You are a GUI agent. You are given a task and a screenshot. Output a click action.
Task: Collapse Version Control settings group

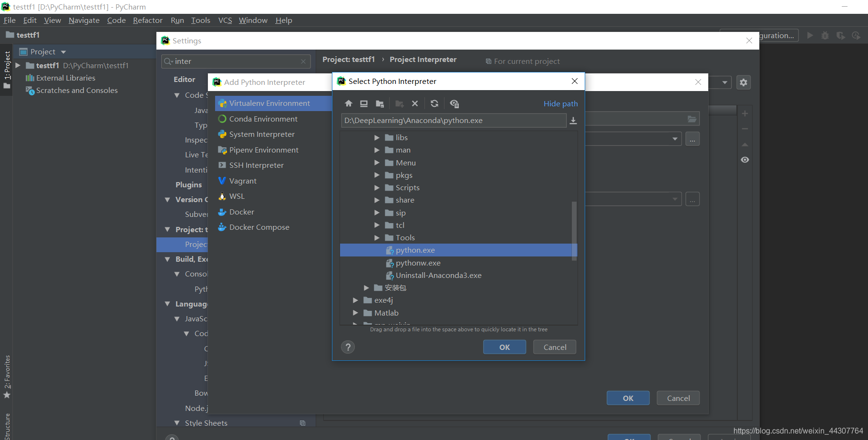coord(167,199)
